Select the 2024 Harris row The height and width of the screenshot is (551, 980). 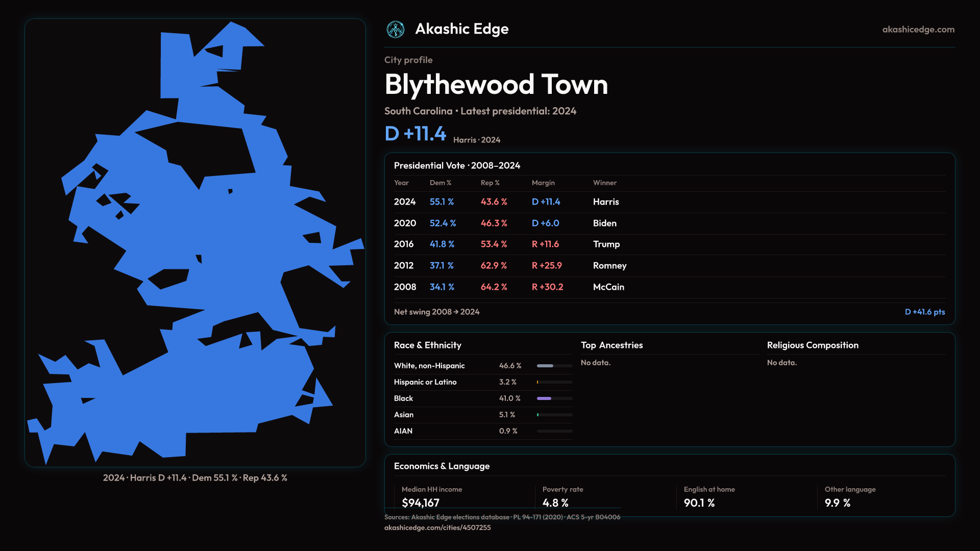click(x=510, y=202)
